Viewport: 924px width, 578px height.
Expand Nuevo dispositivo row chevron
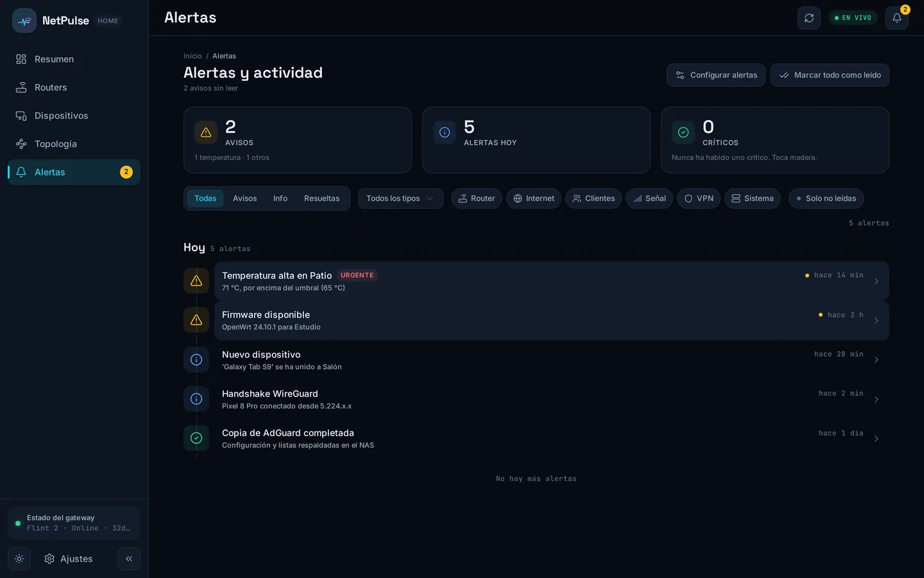pyautogui.click(x=876, y=360)
